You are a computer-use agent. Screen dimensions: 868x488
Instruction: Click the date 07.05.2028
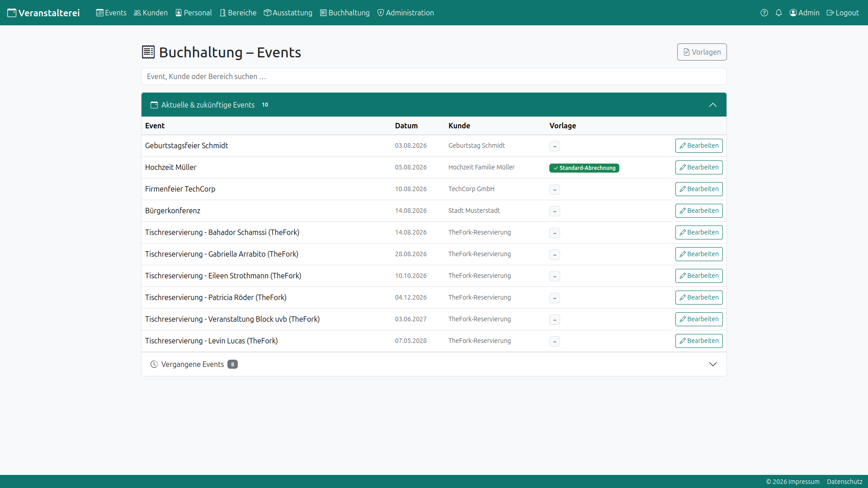[x=411, y=341]
